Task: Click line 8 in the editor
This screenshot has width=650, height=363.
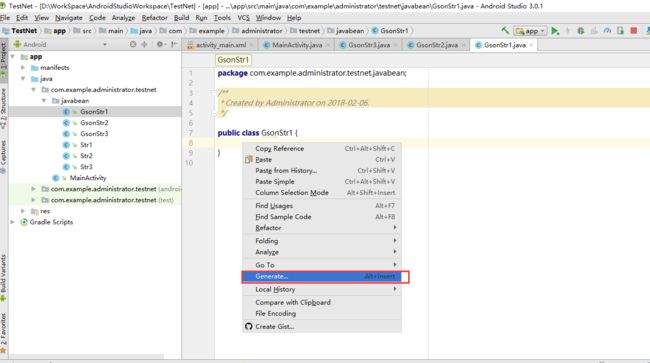Action: 431,143
